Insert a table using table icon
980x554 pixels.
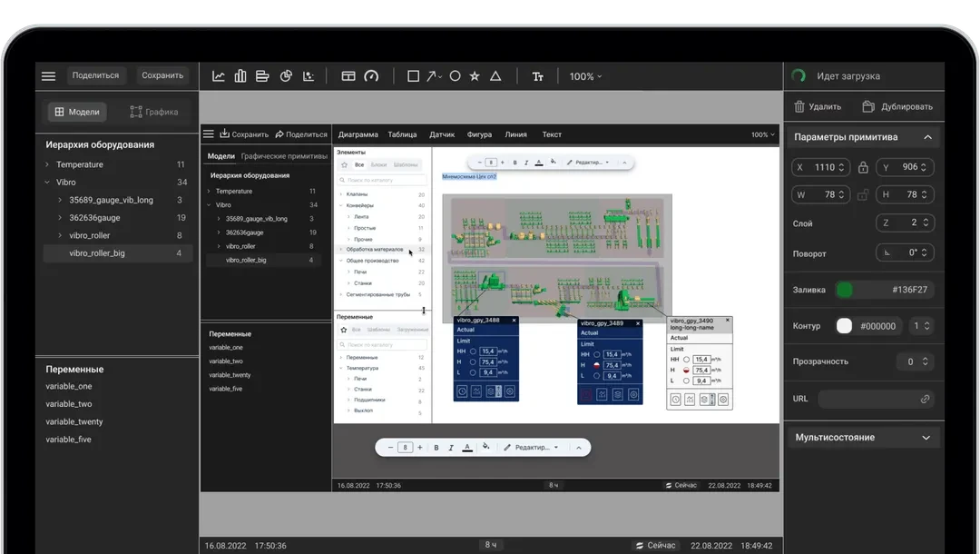coord(348,76)
